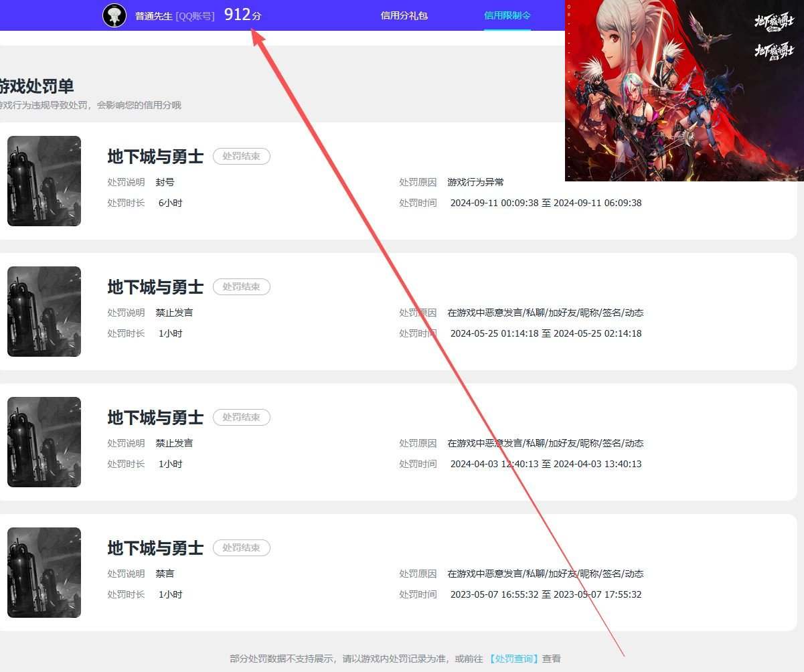Select the 游戏行为异常 punishment reason
This screenshot has width=804, height=672.
click(x=476, y=182)
